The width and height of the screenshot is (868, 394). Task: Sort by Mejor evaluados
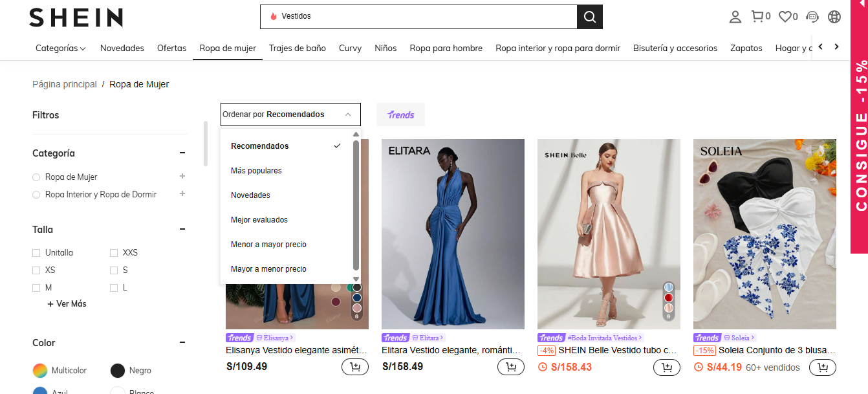click(286, 220)
